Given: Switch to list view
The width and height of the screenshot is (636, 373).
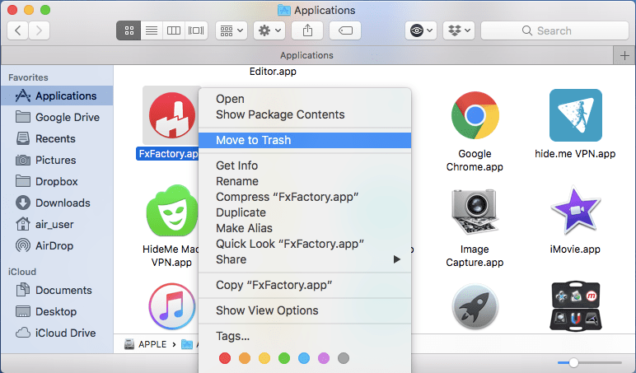Looking at the screenshot, I should pos(152,30).
